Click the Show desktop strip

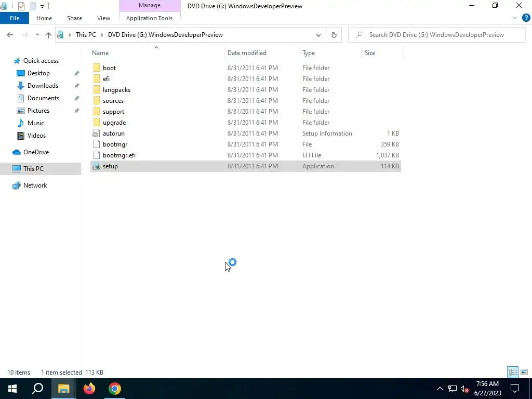pyautogui.click(x=530, y=389)
